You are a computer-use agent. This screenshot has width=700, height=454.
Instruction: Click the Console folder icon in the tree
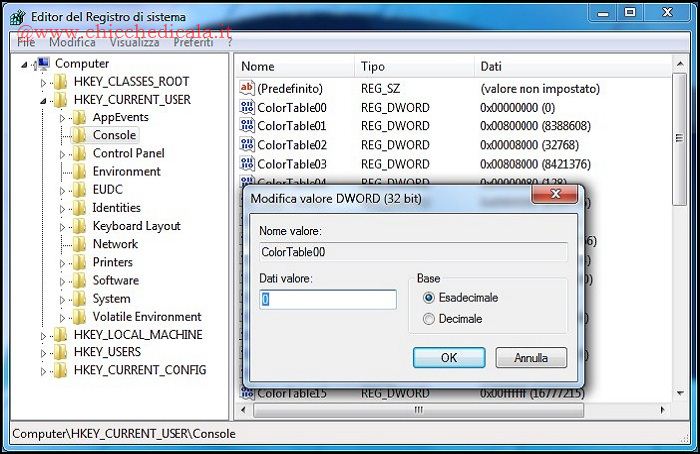tap(79, 135)
